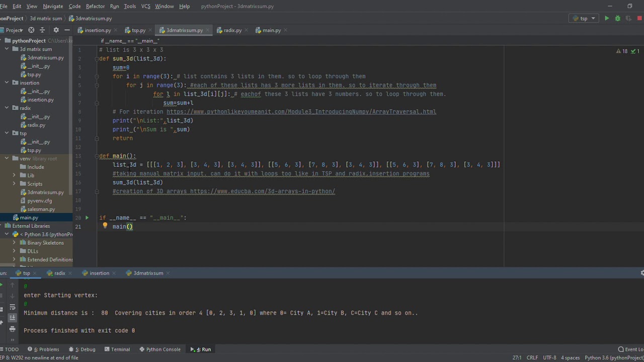Click the CRLF line separator in status bar
This screenshot has width=644, height=362.
[x=532, y=358]
